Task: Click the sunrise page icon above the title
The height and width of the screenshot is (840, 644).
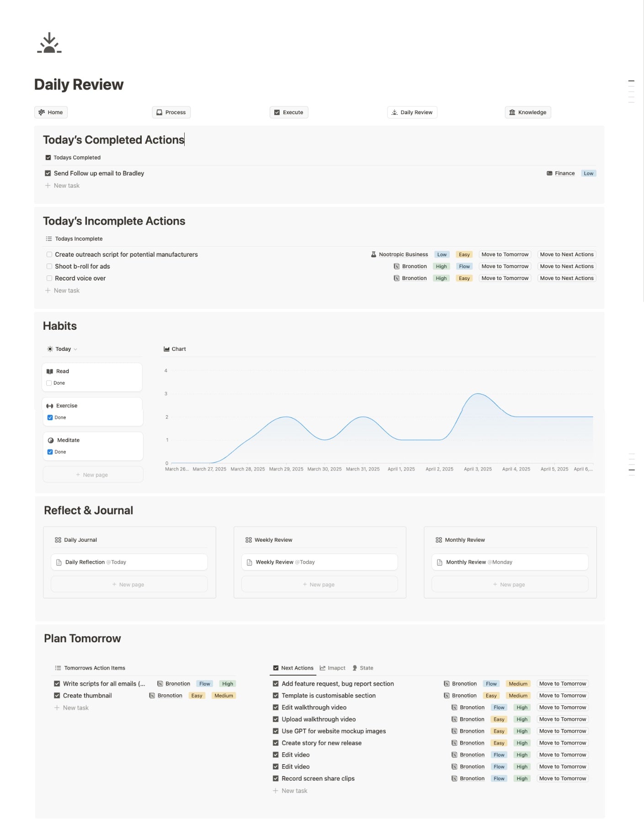Action: pos(49,43)
